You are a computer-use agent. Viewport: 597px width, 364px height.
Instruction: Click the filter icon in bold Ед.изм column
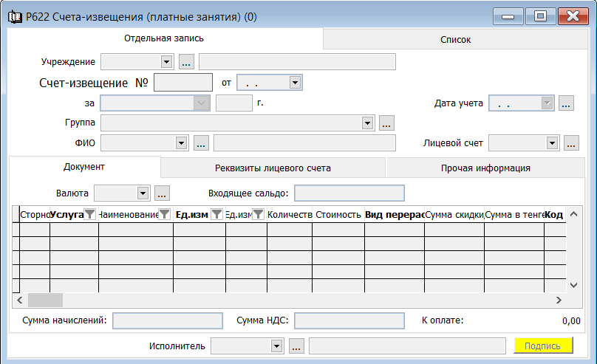click(x=216, y=215)
